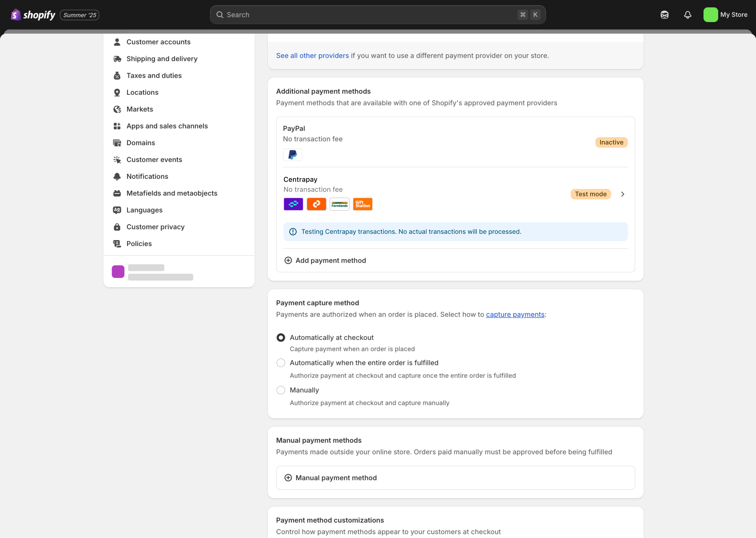Viewport: 756px width, 538px height.
Task: Open Taxes and duties settings
Action: pyautogui.click(x=154, y=76)
